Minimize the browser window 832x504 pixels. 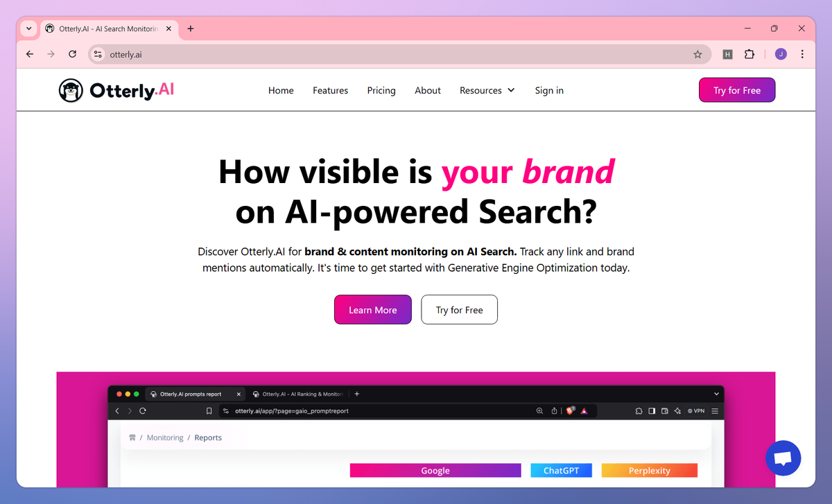[x=748, y=28]
